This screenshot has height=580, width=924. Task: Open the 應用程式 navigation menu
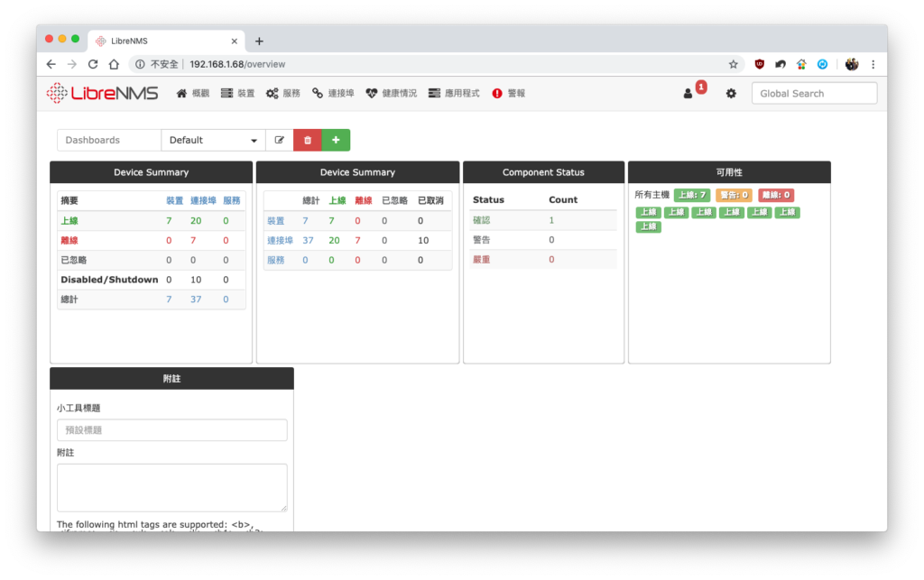tap(454, 93)
